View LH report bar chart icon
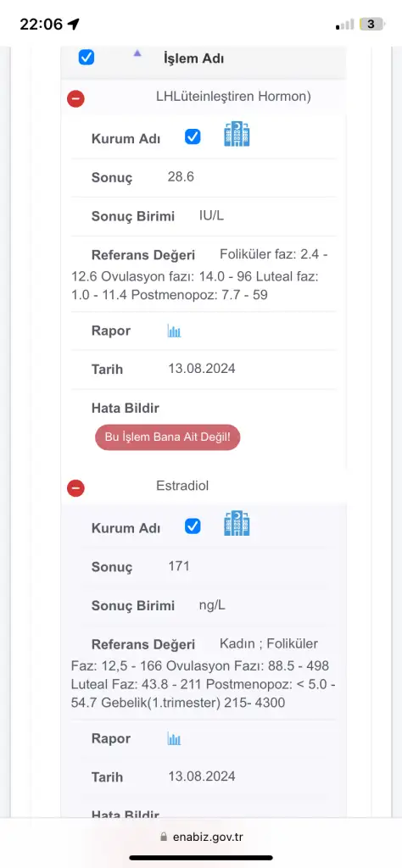The width and height of the screenshot is (402, 868). click(x=175, y=331)
